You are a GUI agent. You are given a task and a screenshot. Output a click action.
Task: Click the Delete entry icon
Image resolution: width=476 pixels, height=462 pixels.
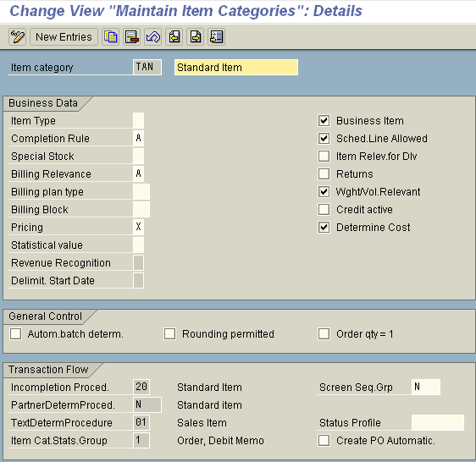(x=132, y=37)
